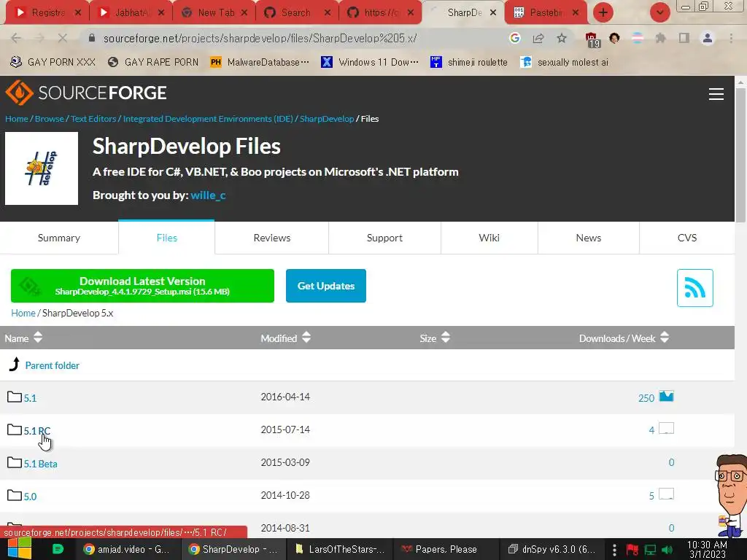Open the Reviews tab

pos(271,238)
